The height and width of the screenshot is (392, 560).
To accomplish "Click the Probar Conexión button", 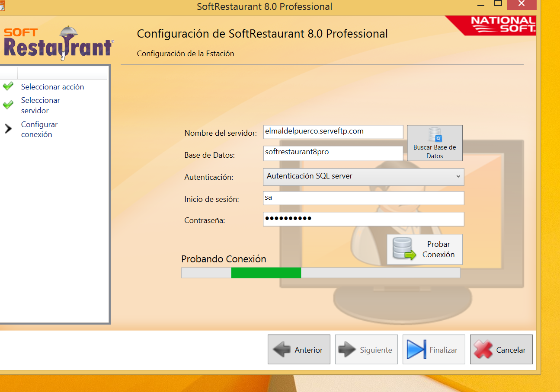I will click(x=425, y=249).
